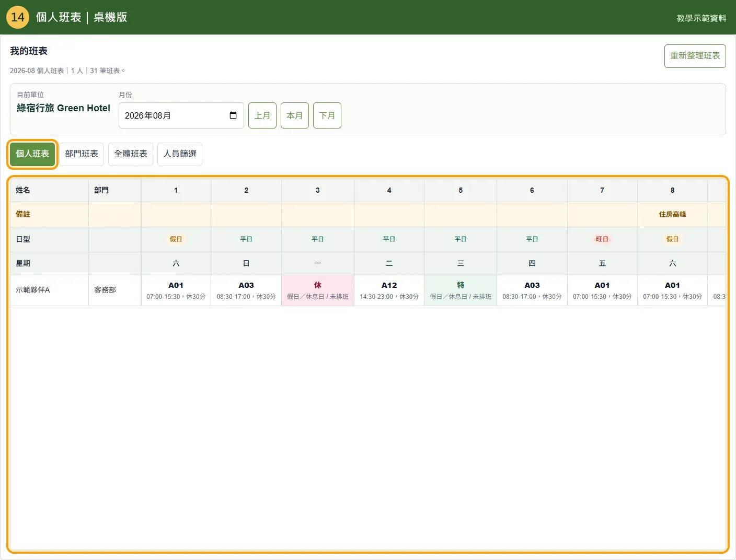
Task: Click the 平日 badge under day 4
Action: coord(389,239)
